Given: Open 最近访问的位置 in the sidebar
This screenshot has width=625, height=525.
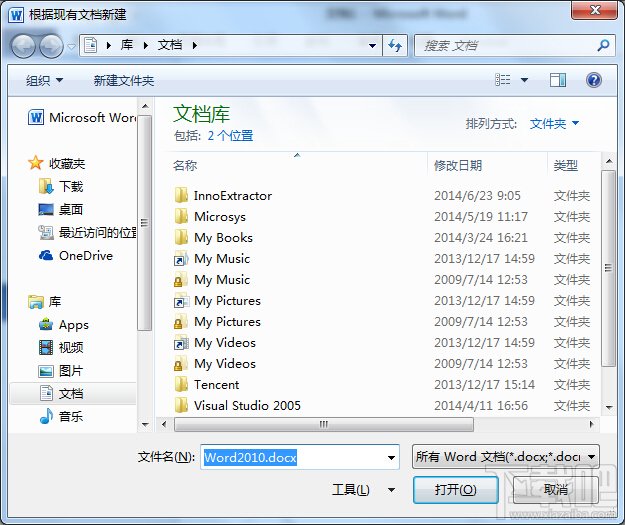Looking at the screenshot, I should [x=87, y=232].
